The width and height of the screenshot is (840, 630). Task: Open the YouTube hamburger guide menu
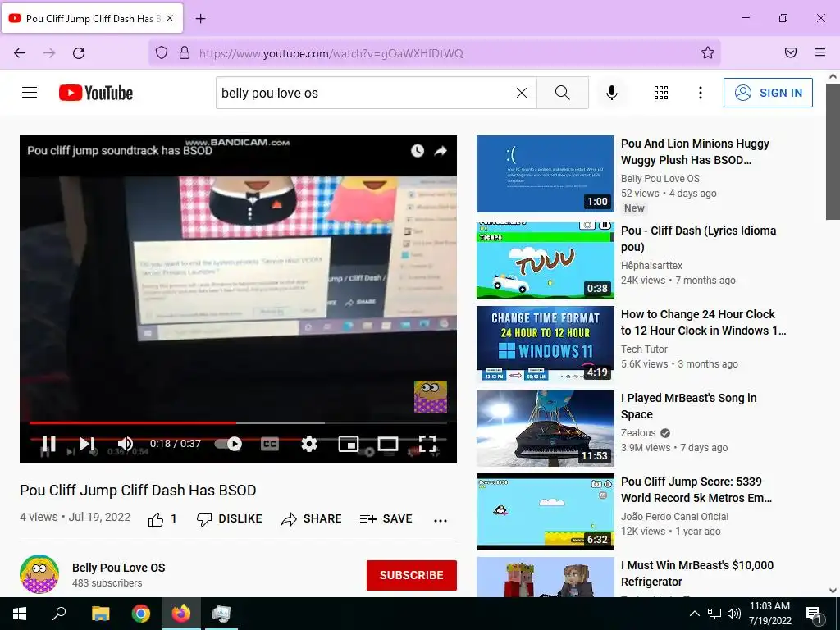click(x=30, y=93)
